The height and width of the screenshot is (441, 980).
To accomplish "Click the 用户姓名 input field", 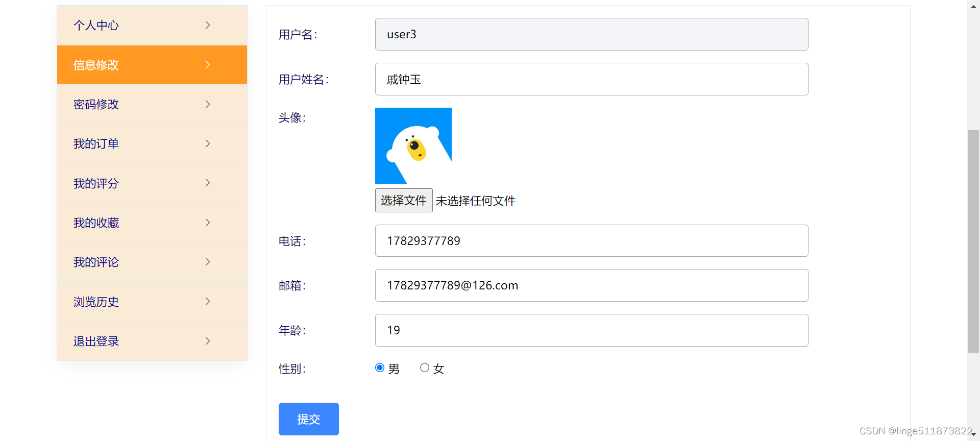I will (592, 79).
